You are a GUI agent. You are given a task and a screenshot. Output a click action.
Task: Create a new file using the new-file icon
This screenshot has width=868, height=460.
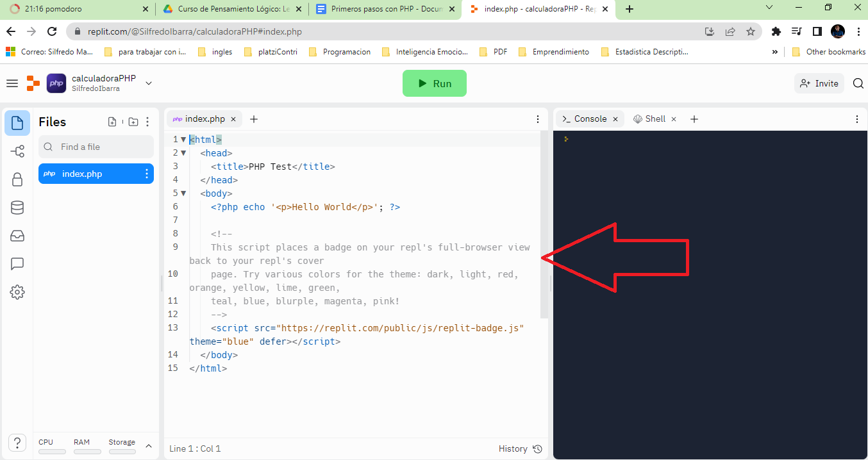112,121
